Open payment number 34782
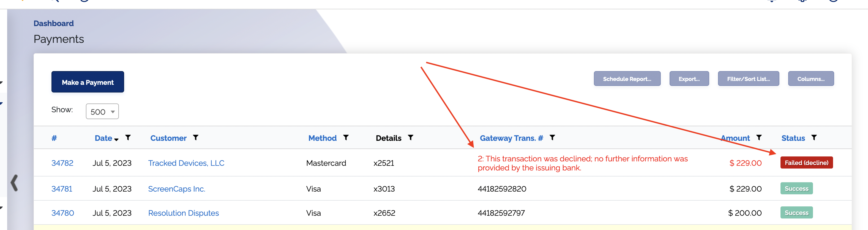 (x=62, y=163)
